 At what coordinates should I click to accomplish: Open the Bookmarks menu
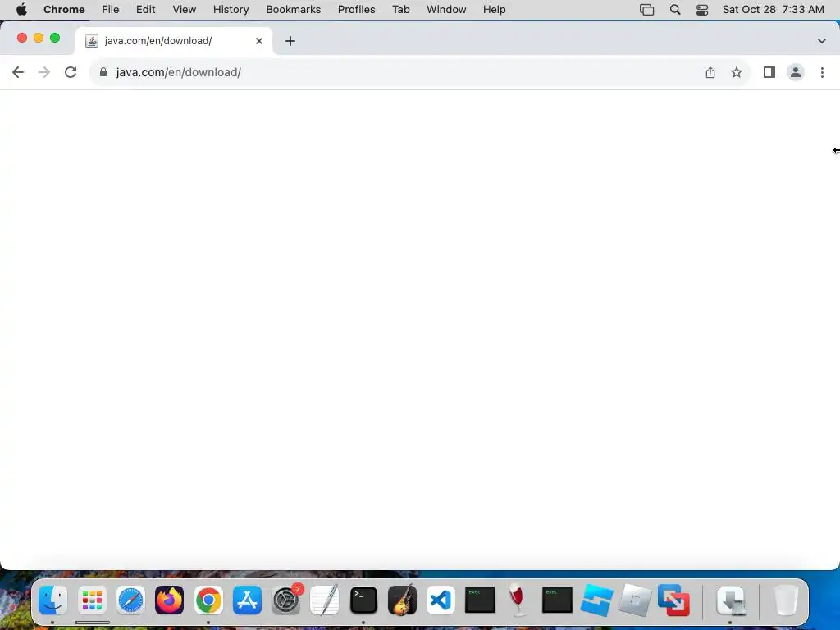click(293, 10)
